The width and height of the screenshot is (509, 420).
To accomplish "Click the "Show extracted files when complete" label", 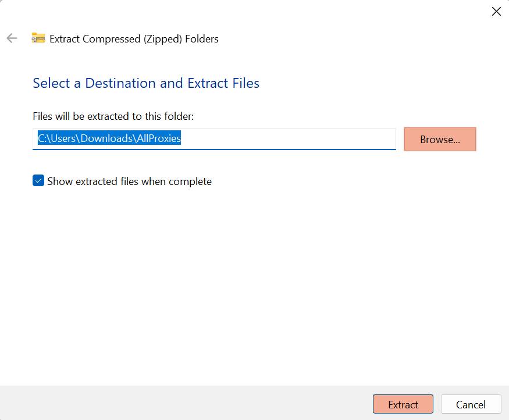I will point(129,181).
